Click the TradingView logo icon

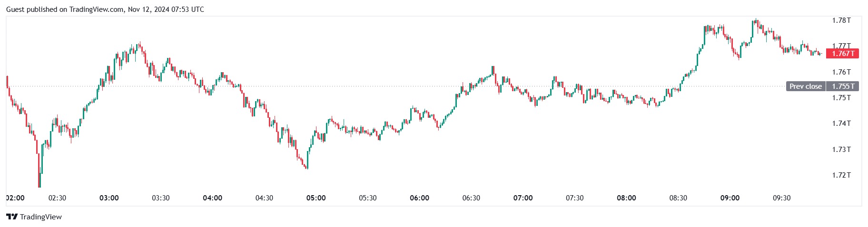[12, 217]
